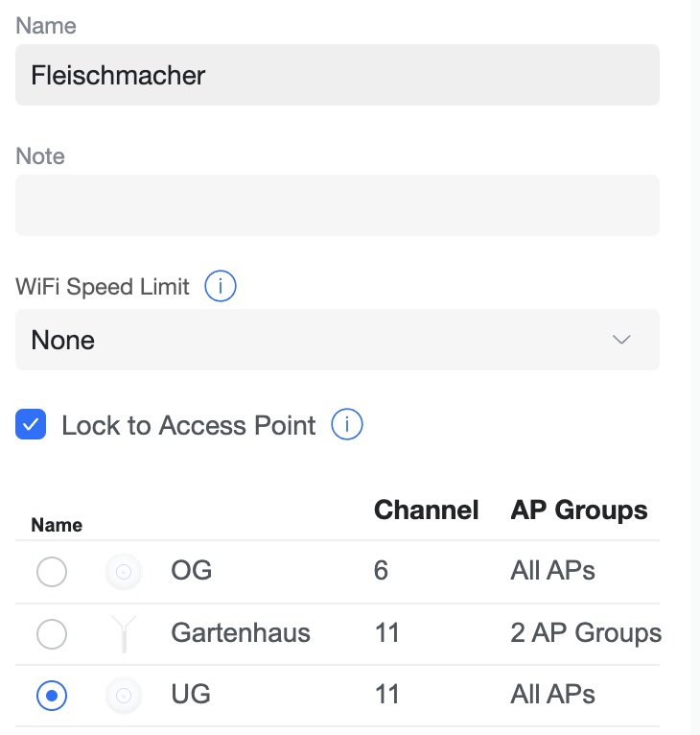Screen dimensions: 700x735
Task: Select the UG radio button
Action: pyautogui.click(x=52, y=695)
